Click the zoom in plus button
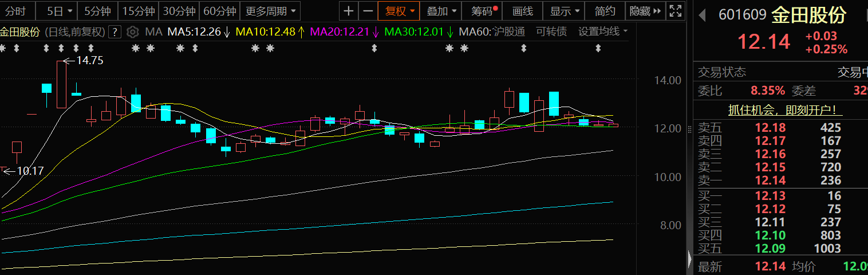The image size is (868, 275). pyautogui.click(x=349, y=11)
